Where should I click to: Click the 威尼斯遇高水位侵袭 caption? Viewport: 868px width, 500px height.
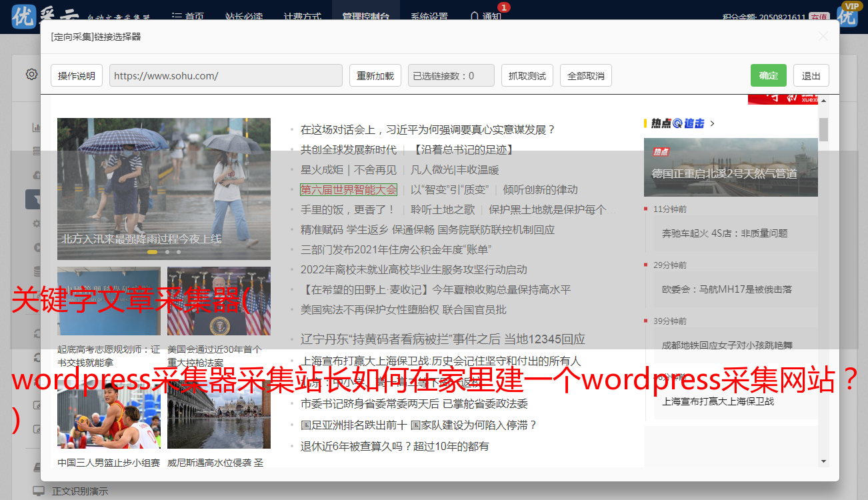pyautogui.click(x=215, y=463)
